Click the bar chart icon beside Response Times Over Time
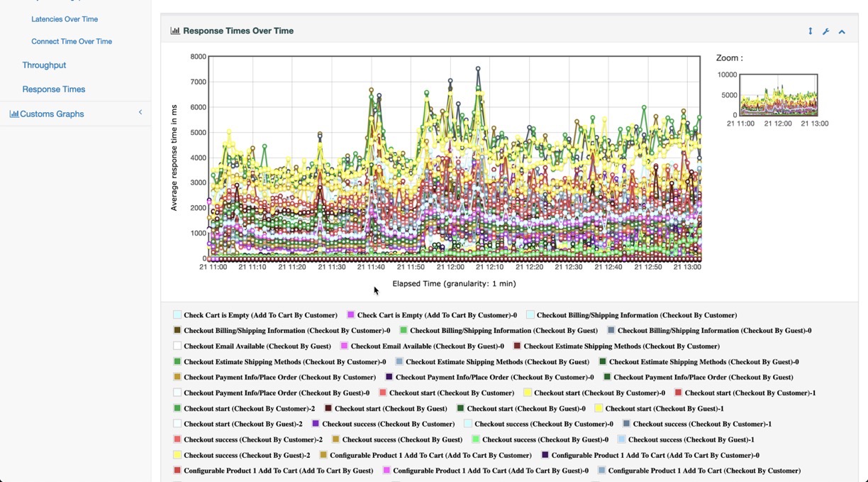This screenshot has height=482, width=868. tap(175, 31)
